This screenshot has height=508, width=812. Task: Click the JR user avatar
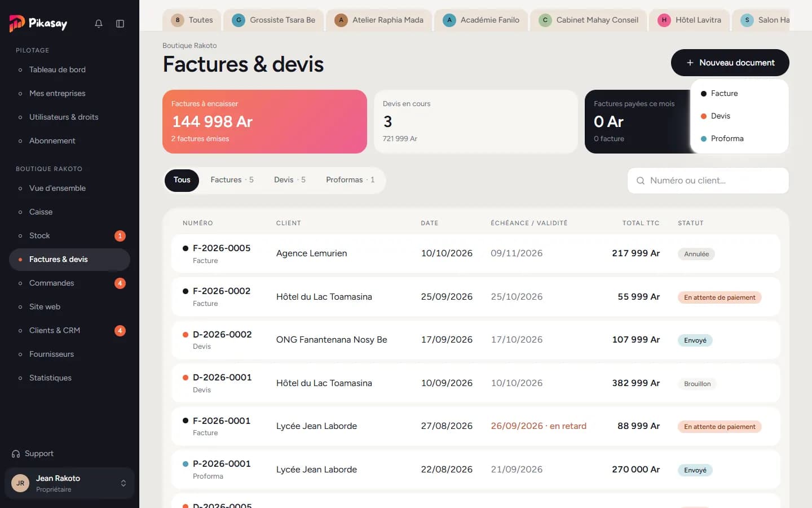pyautogui.click(x=20, y=483)
